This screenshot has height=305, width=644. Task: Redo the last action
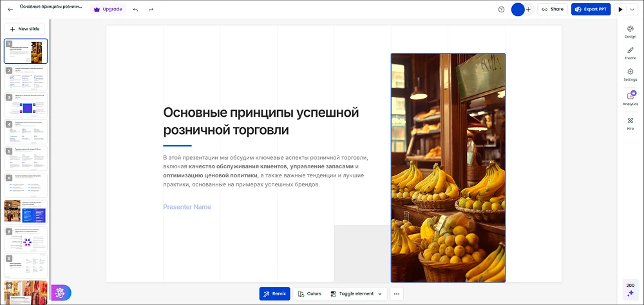[151, 10]
